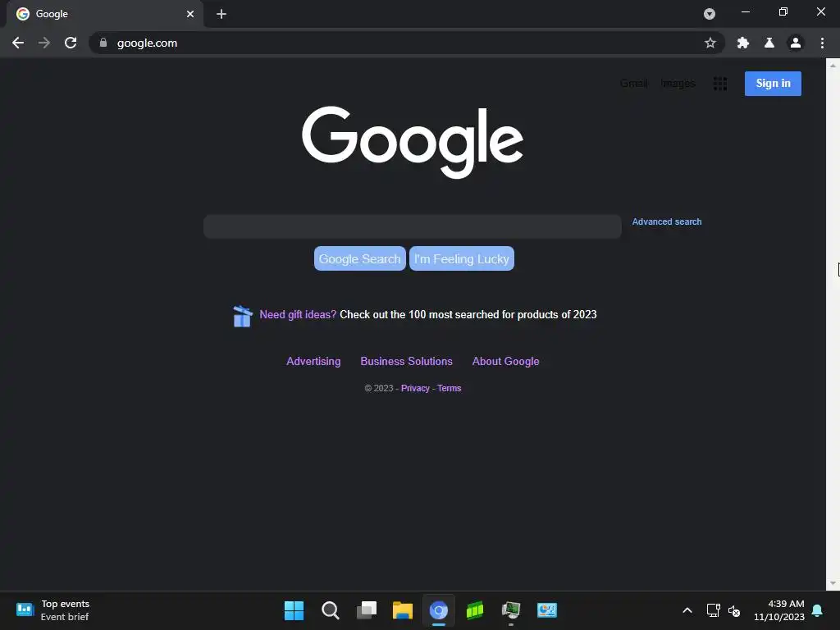Open the Chrome three-dot menu
Image resolution: width=840 pixels, height=630 pixels.
[822, 43]
